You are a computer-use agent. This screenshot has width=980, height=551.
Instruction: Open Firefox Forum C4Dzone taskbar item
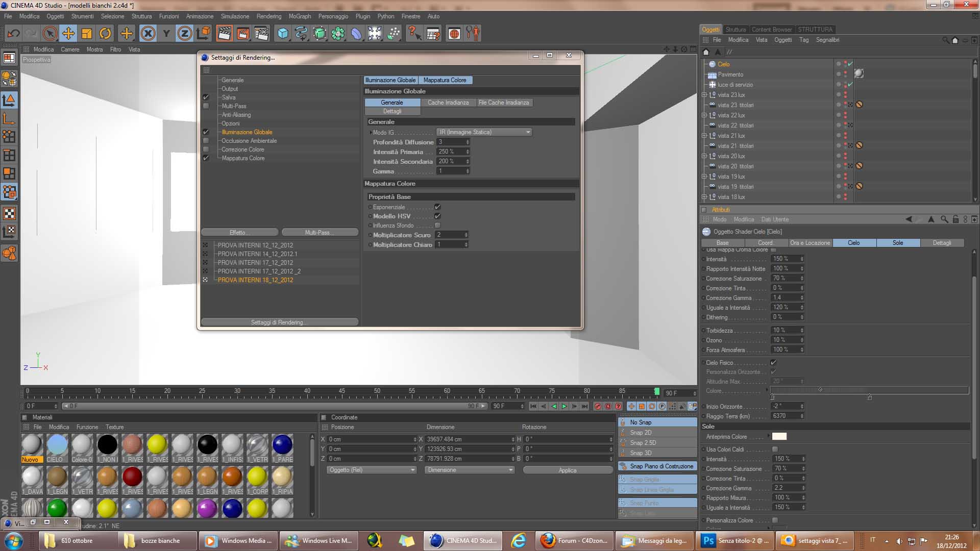coord(574,540)
